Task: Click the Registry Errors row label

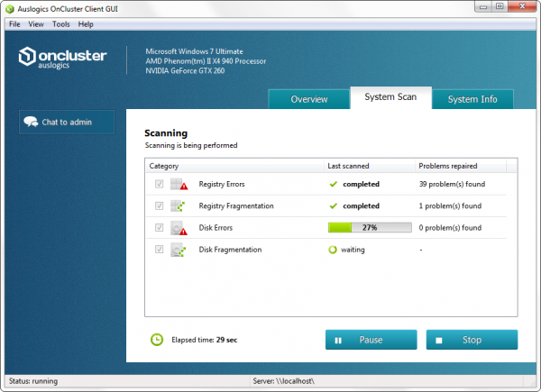Action: 222,184
